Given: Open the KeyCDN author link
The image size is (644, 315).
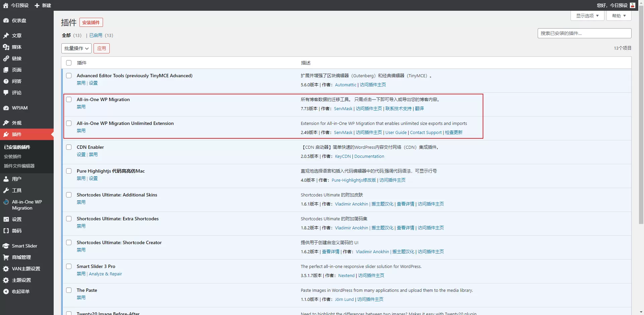Looking at the screenshot, I should (343, 156).
